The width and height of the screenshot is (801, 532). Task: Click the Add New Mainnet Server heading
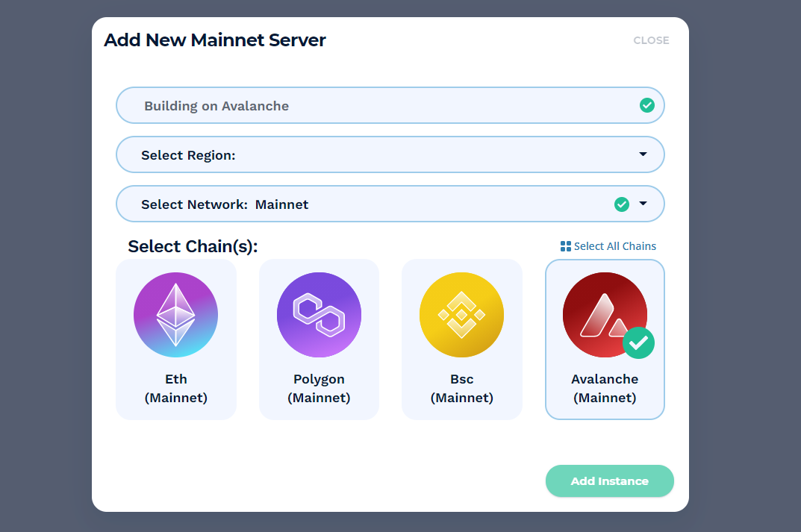tap(214, 40)
